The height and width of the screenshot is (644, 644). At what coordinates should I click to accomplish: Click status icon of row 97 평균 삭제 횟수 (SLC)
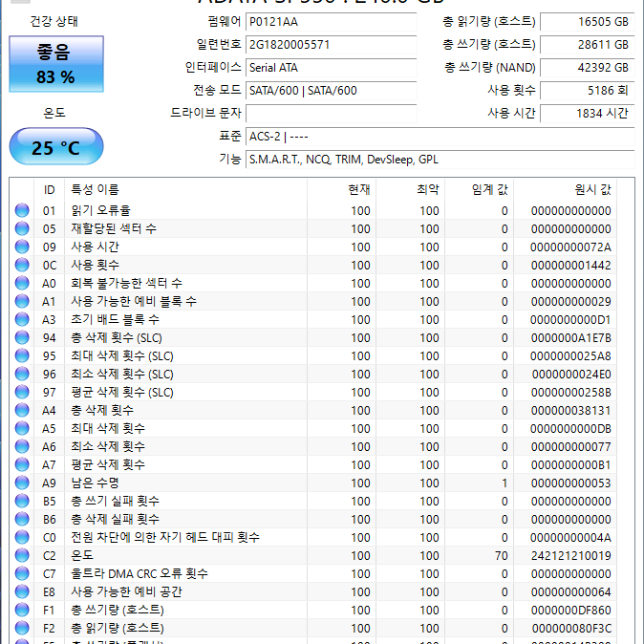tap(22, 392)
